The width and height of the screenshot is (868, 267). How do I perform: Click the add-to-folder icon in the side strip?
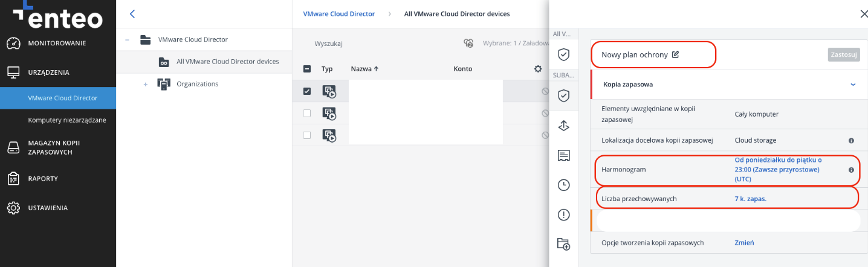click(x=564, y=244)
